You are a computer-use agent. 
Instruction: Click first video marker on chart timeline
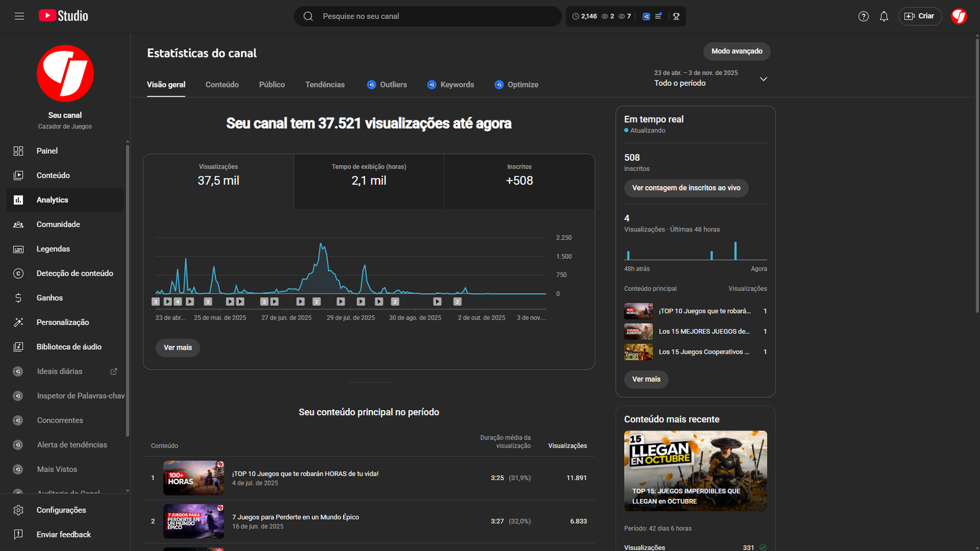(156, 302)
